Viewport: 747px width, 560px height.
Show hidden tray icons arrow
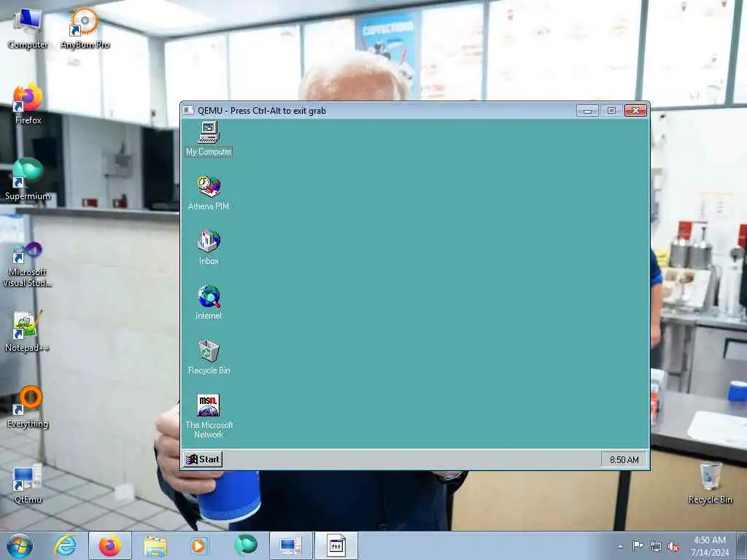click(620, 546)
